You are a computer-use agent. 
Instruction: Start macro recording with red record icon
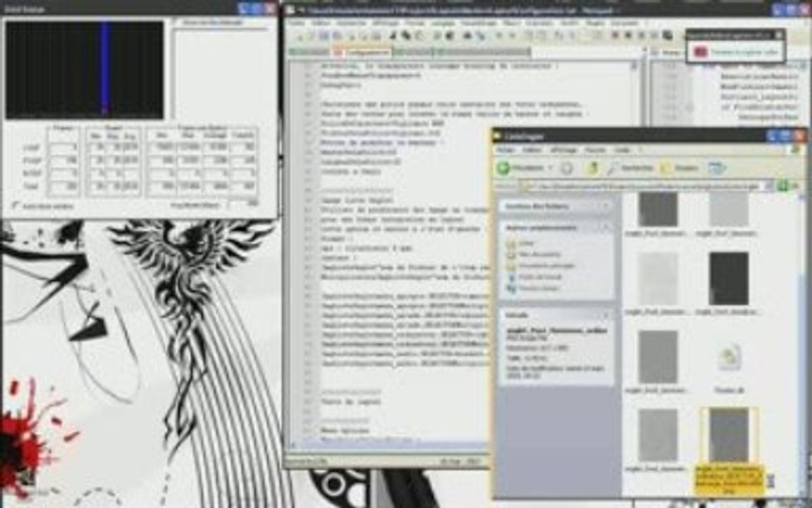pos(615,35)
